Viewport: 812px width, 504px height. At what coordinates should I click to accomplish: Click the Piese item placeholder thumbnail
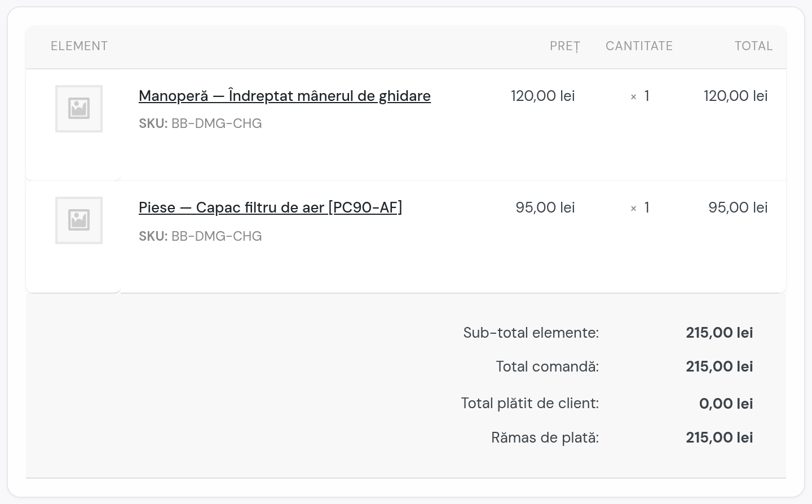(x=79, y=220)
